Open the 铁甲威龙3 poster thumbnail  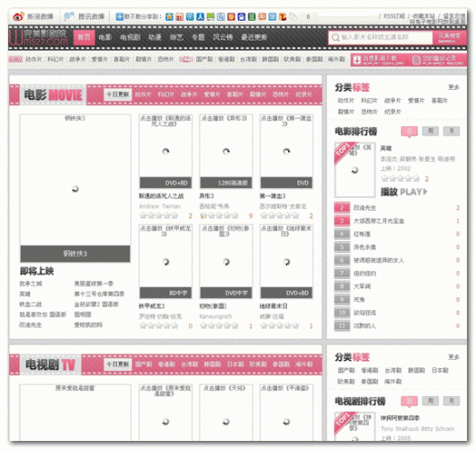point(166,262)
